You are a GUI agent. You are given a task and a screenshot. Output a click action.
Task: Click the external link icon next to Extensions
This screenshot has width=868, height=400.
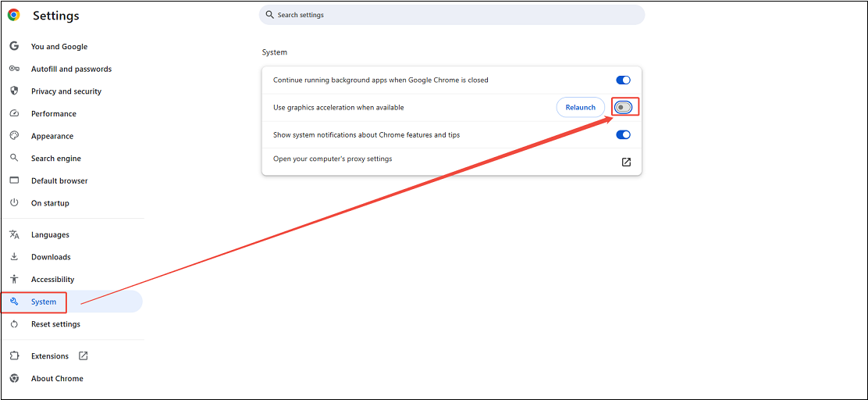(x=83, y=355)
